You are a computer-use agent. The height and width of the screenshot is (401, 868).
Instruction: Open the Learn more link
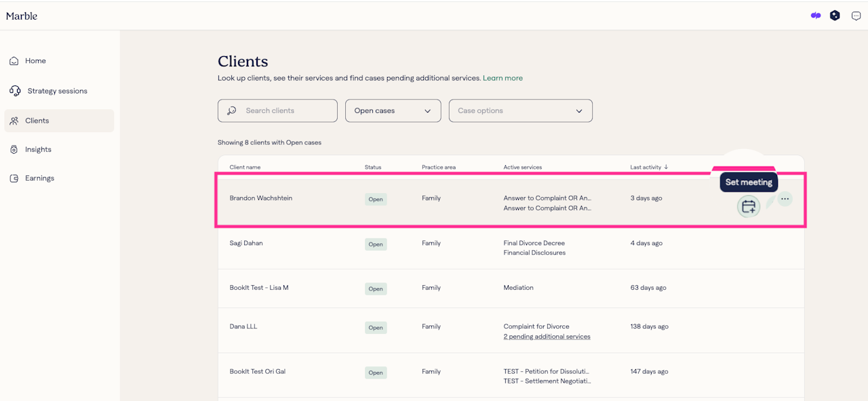(502, 78)
